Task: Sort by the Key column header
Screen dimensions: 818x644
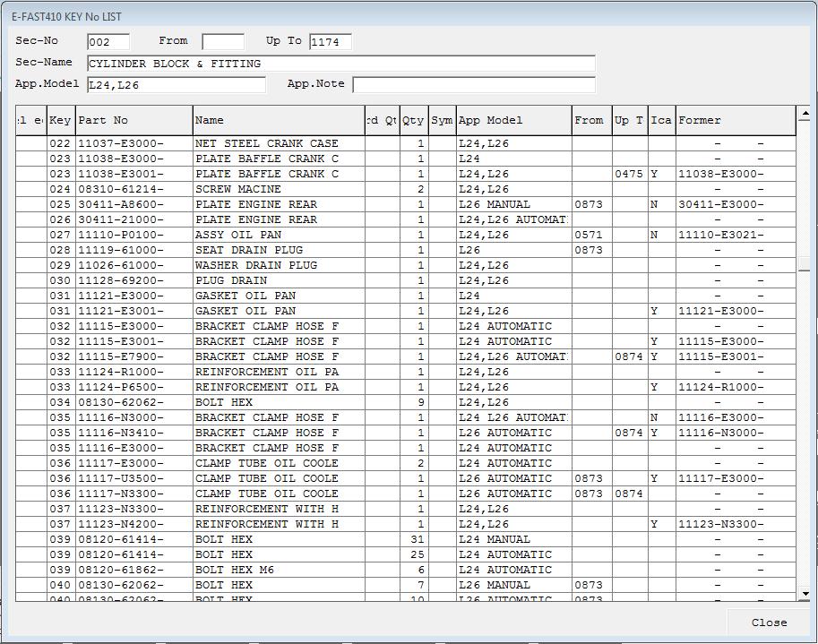Action: click(x=61, y=120)
